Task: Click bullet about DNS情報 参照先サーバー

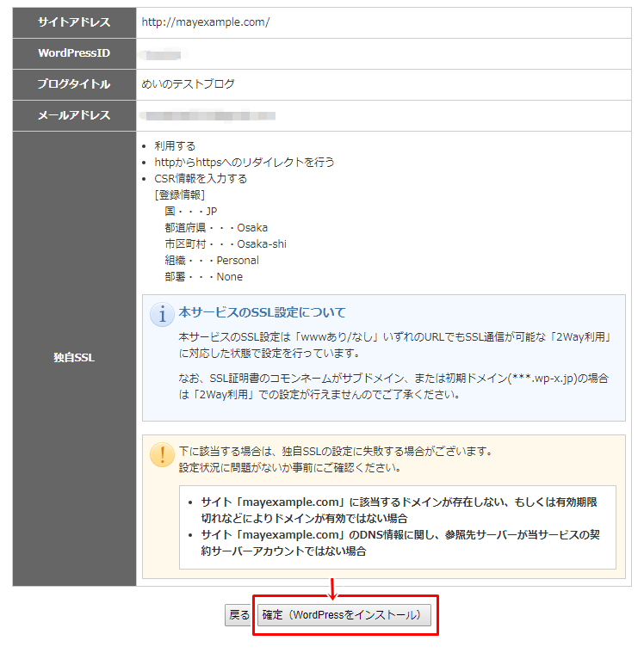Action: coord(400,543)
